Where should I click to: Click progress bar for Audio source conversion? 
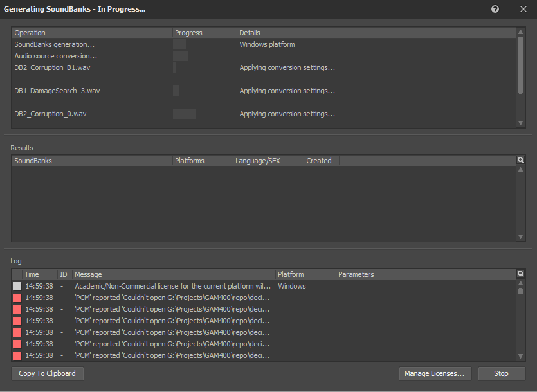(x=181, y=56)
